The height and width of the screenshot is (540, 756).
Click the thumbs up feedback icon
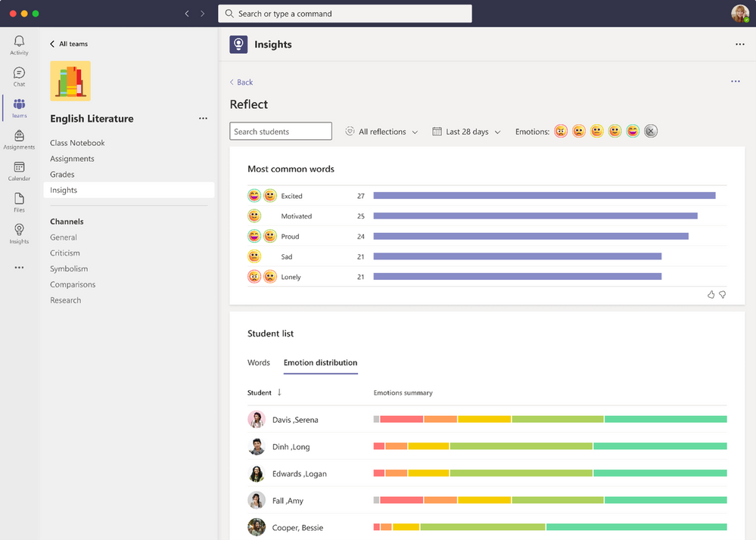coord(711,294)
